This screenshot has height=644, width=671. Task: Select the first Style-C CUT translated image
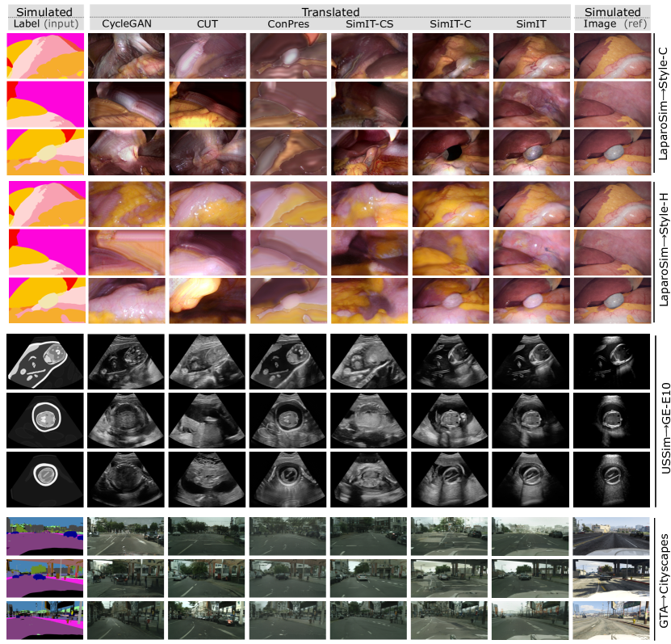(208, 56)
